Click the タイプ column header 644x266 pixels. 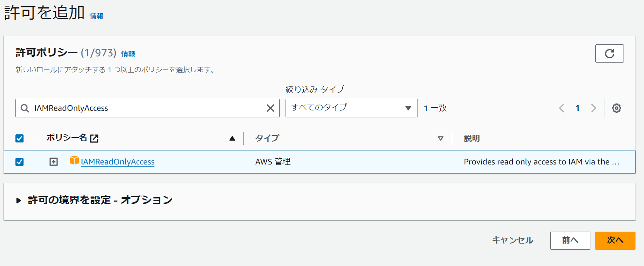(267, 138)
